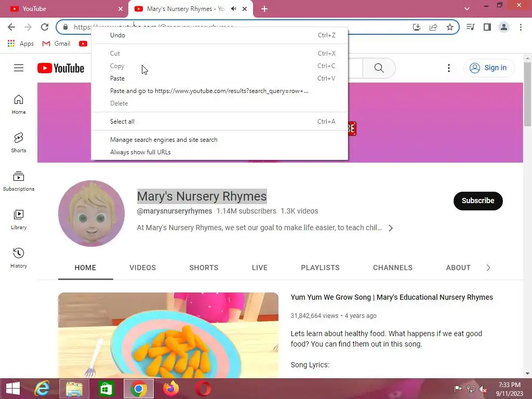The width and height of the screenshot is (532, 399).
Task: Launch Firefox from the taskbar
Action: click(x=170, y=389)
